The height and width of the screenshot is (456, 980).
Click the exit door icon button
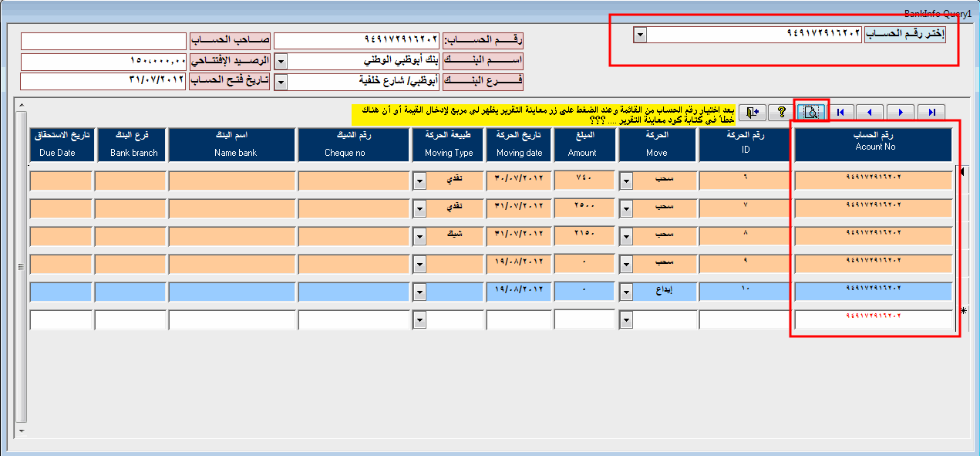point(753,113)
